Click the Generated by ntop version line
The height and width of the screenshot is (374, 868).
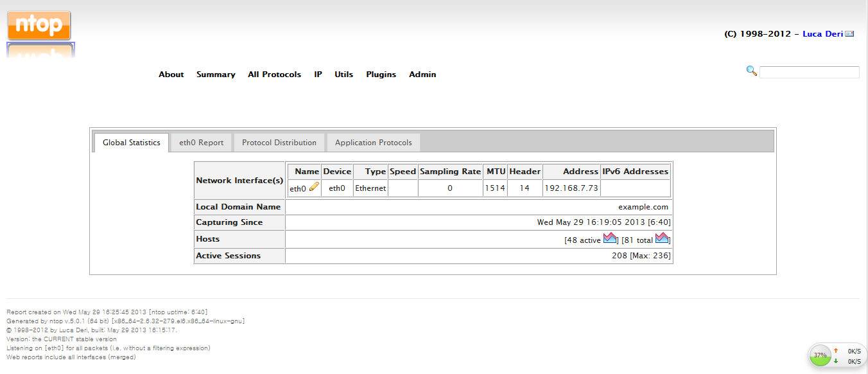click(125, 321)
